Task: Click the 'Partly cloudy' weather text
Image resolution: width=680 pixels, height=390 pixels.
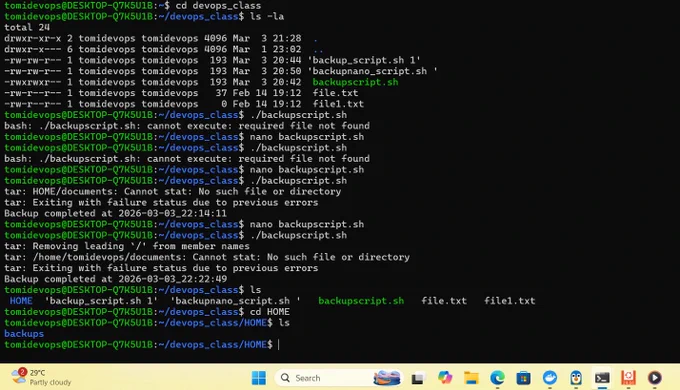Action: pos(50,382)
